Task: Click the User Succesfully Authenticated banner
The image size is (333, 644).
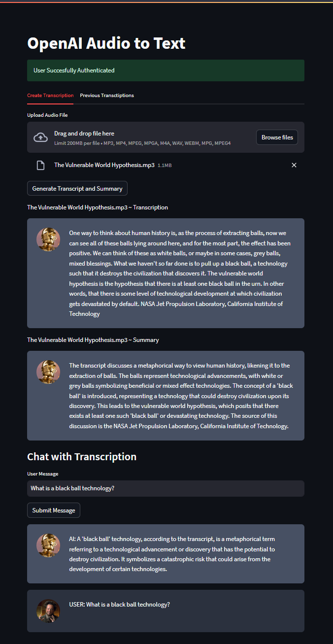Action: [x=166, y=70]
